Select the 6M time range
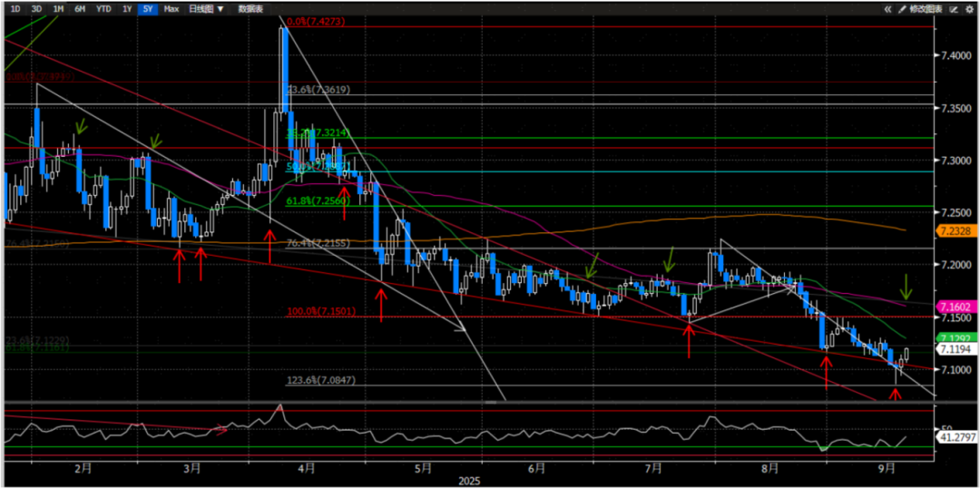 (80, 9)
